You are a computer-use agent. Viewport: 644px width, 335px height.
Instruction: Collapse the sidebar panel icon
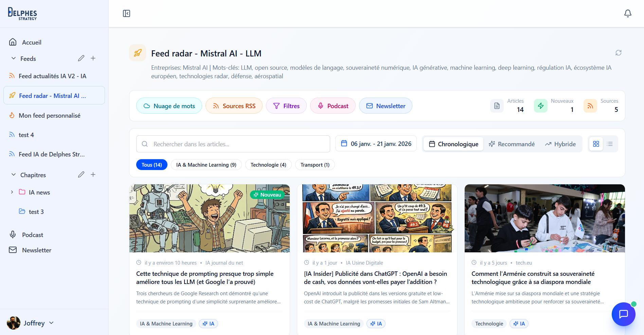point(126,14)
